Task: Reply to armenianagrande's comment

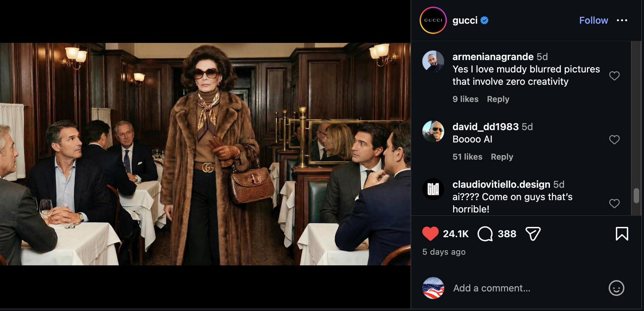Action: pos(498,99)
